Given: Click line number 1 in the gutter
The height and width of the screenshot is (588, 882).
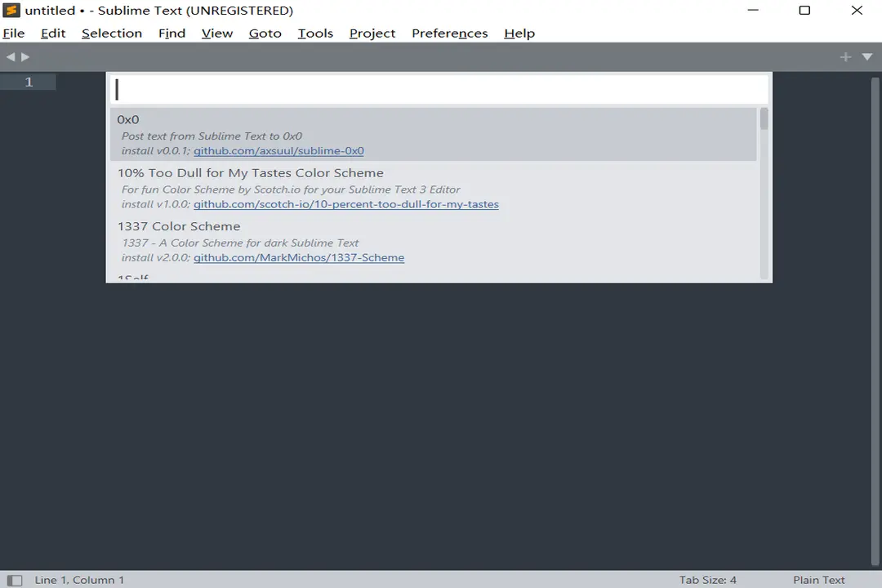Looking at the screenshot, I should point(29,82).
